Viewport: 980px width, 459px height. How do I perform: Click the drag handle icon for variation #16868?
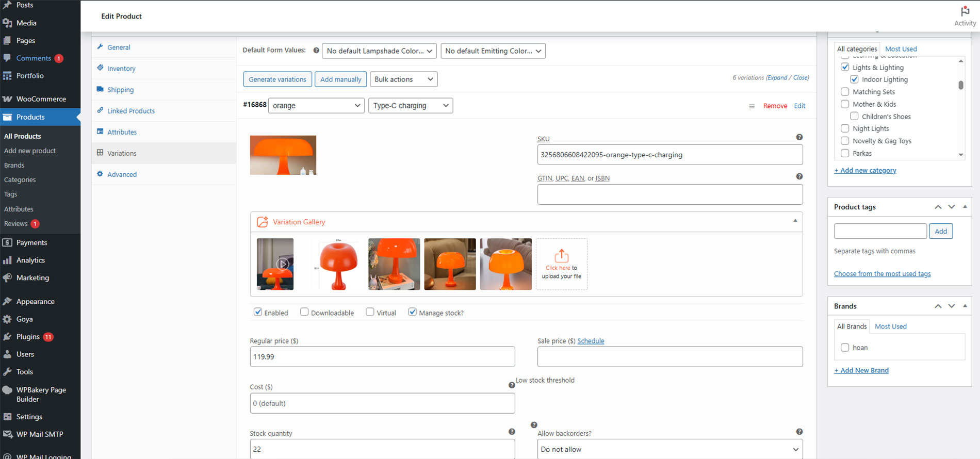click(752, 106)
